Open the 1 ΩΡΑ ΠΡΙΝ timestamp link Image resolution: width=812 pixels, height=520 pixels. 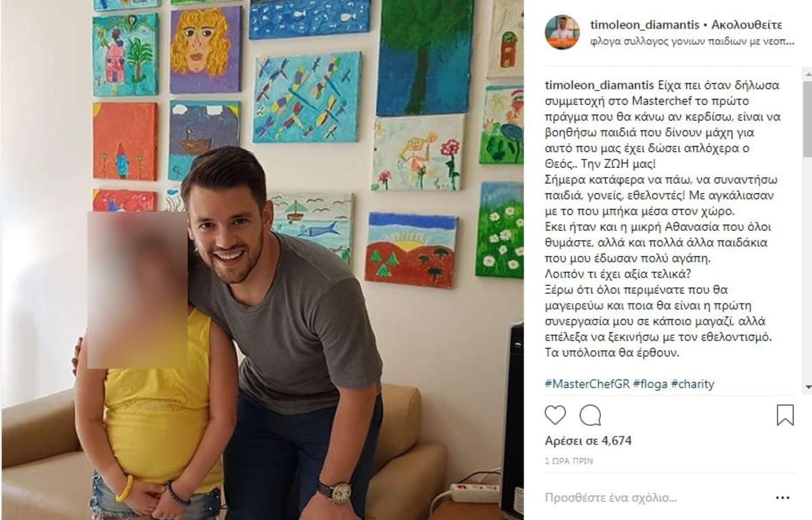tap(569, 461)
